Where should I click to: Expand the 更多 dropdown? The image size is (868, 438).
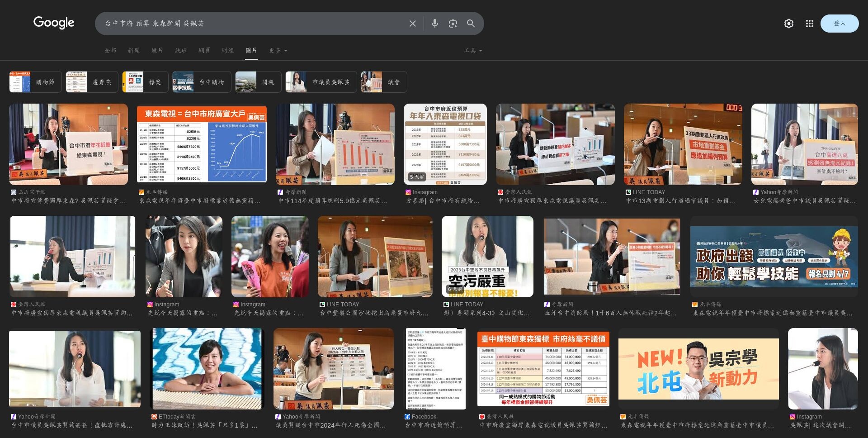(x=278, y=51)
